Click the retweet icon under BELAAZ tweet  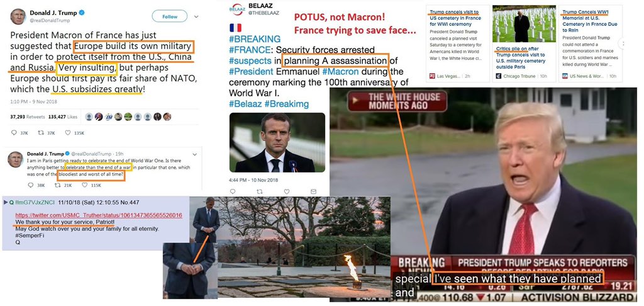pyautogui.click(x=259, y=191)
